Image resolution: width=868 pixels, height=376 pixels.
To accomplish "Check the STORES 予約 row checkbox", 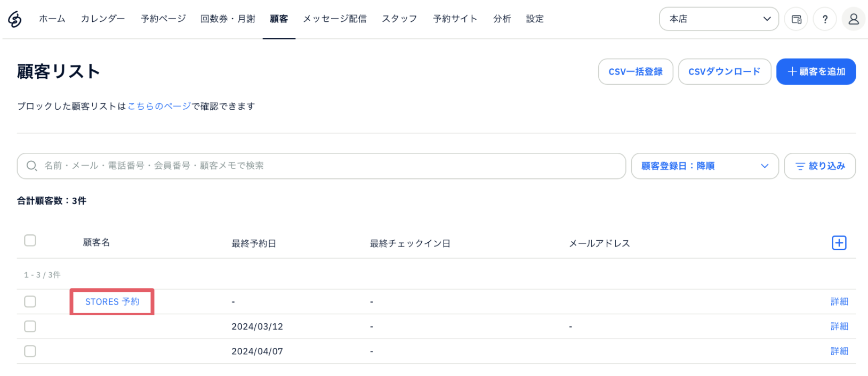I will click(x=30, y=301).
